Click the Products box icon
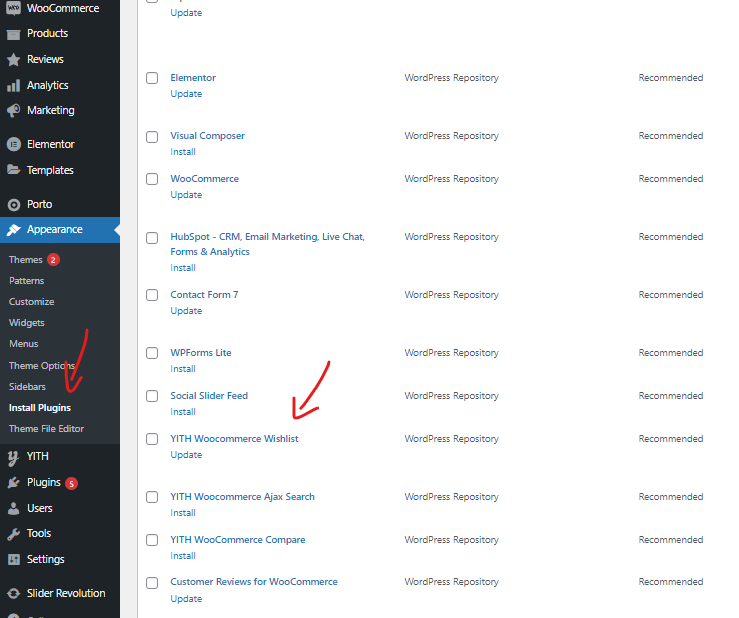The image size is (739, 618). (14, 34)
